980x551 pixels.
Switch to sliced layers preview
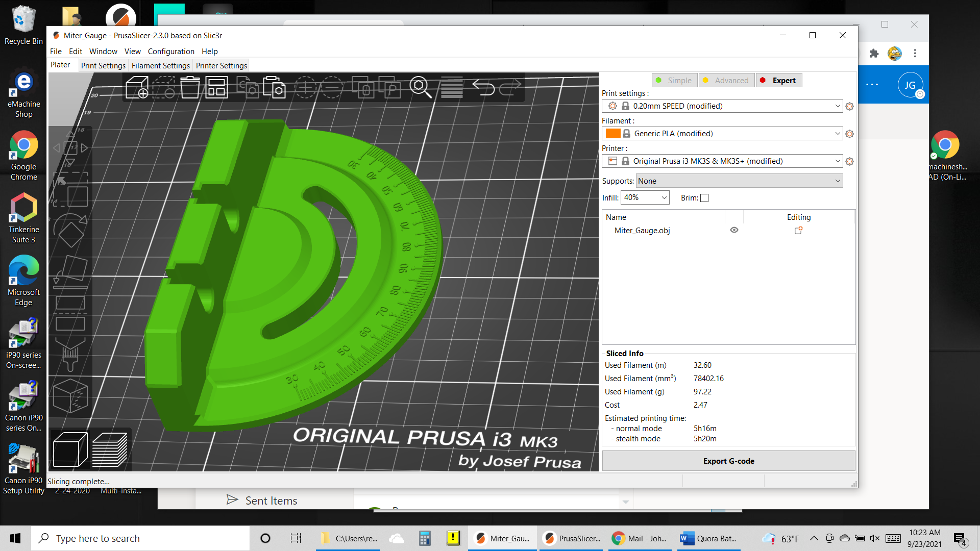click(110, 449)
